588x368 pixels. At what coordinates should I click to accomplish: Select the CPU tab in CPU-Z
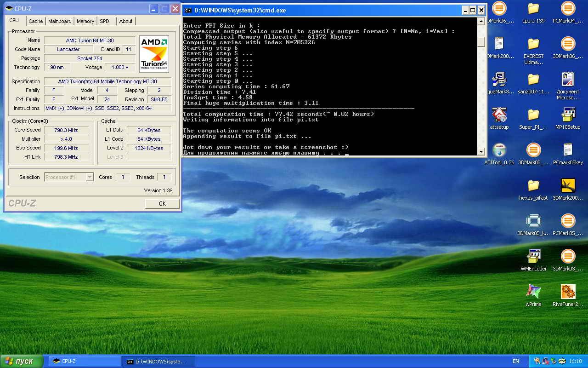pos(14,20)
